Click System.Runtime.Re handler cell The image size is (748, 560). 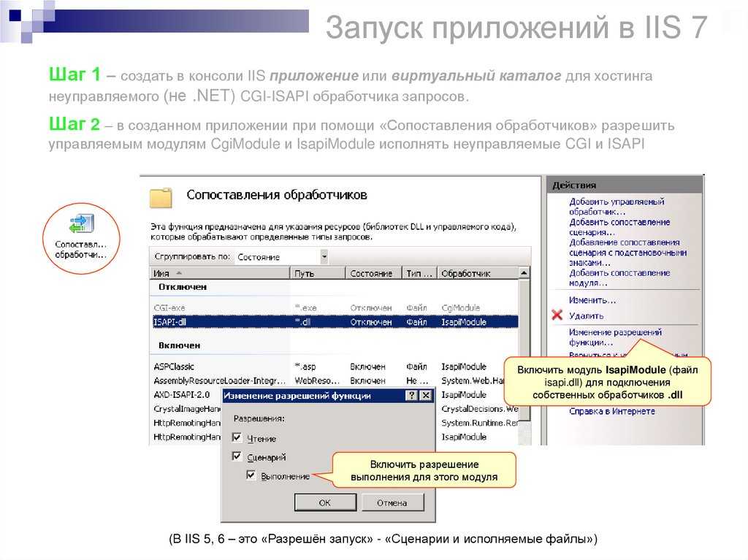479,423
